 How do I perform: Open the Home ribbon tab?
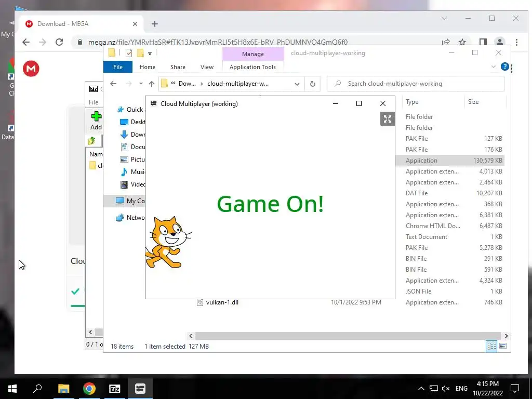coord(147,67)
